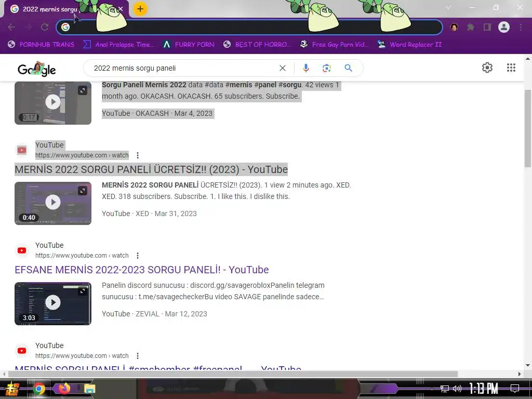Go forward with the browser forward arrow
This screenshot has height=399, width=532.
28,27
